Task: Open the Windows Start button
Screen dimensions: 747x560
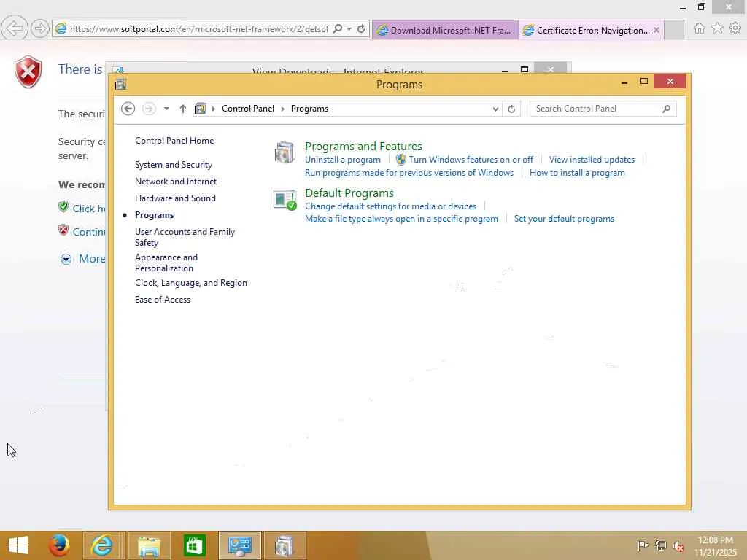Action: [x=18, y=545]
